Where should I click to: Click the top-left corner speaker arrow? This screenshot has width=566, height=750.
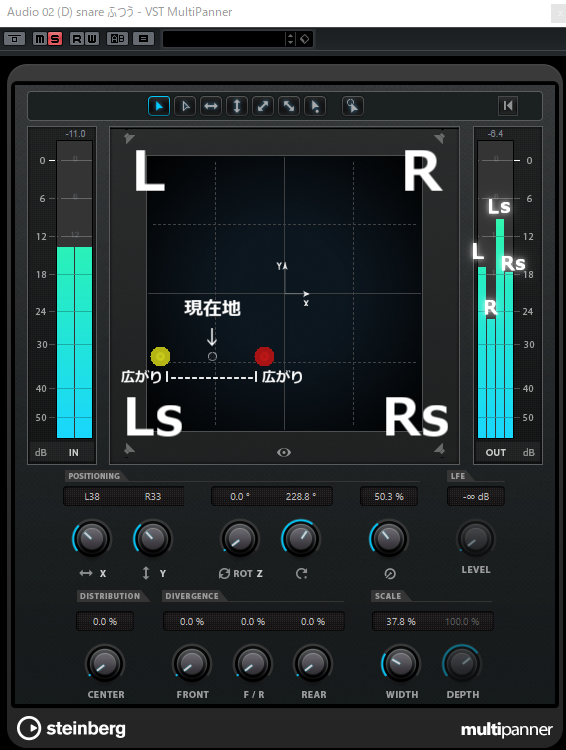click(x=129, y=138)
